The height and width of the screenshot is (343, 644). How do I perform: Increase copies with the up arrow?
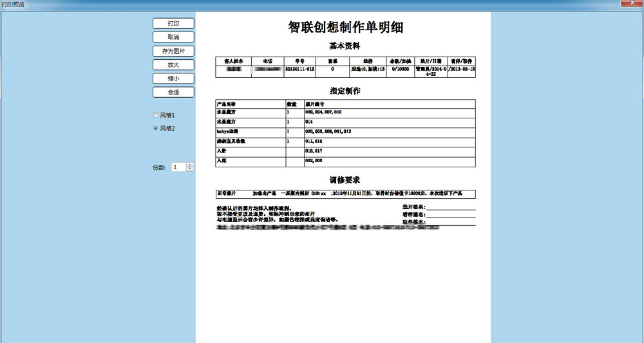point(190,165)
